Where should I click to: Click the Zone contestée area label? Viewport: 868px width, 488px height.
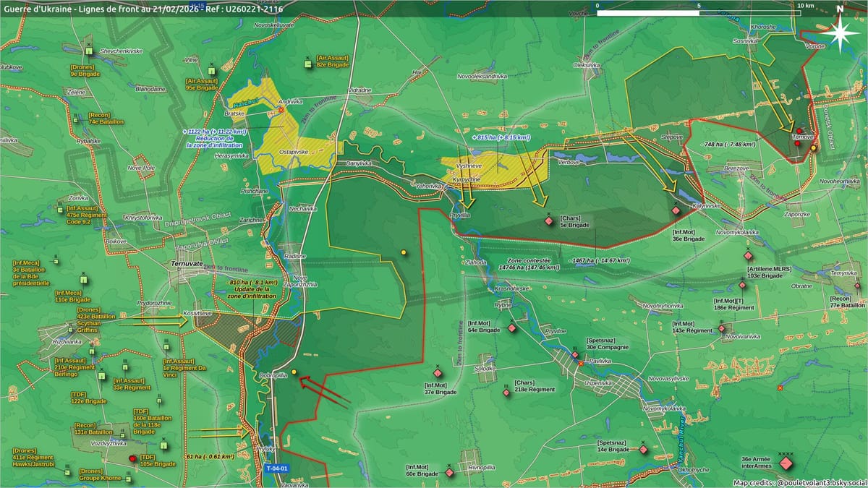click(x=529, y=260)
